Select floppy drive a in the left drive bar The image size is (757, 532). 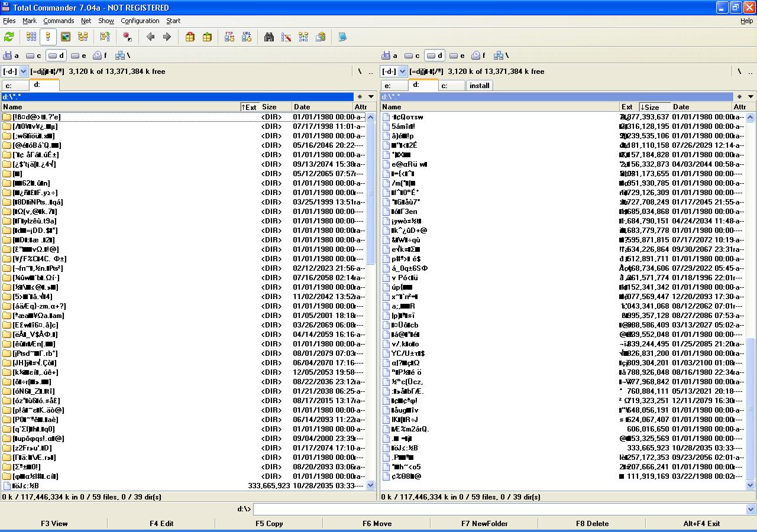click(x=11, y=56)
